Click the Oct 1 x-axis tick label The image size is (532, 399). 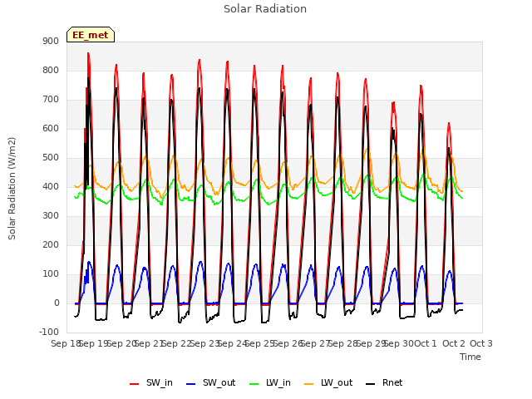(426, 343)
